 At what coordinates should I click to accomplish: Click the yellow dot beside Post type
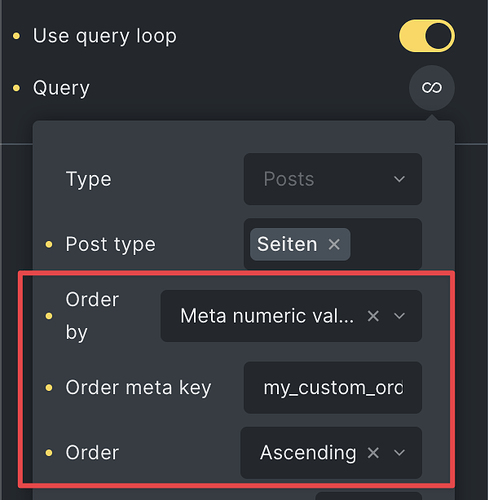(49, 244)
